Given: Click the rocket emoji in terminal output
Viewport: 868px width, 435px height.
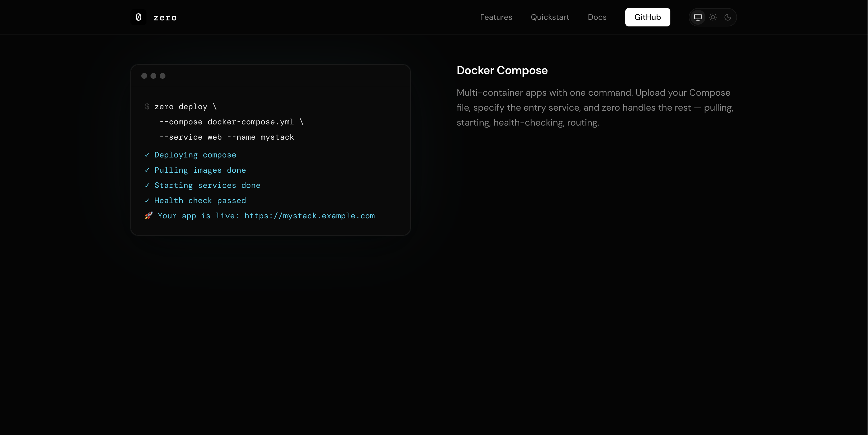Looking at the screenshot, I should (148, 216).
